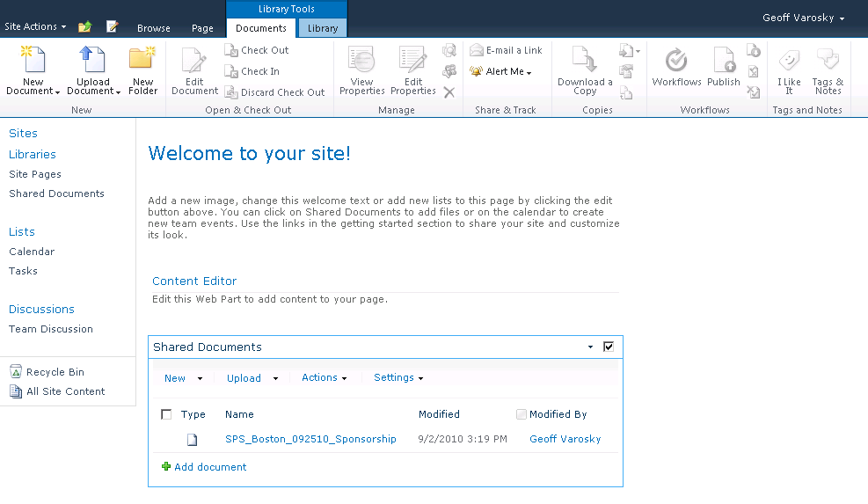Open View Properties in ribbon
This screenshot has width=868, height=504.
point(361,60)
